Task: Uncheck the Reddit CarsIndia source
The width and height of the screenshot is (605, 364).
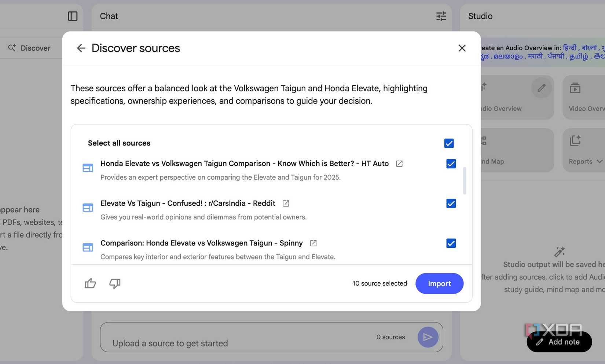Action: [451, 203]
